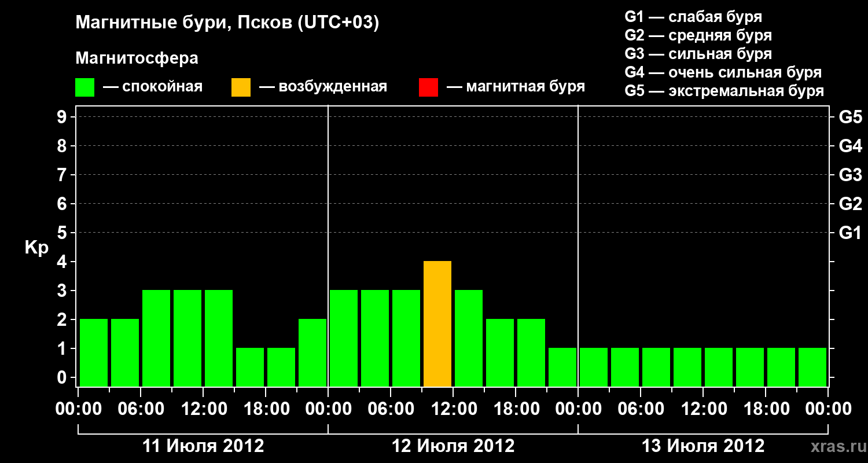Click the date label '13 Июля 2012'

[x=703, y=446]
